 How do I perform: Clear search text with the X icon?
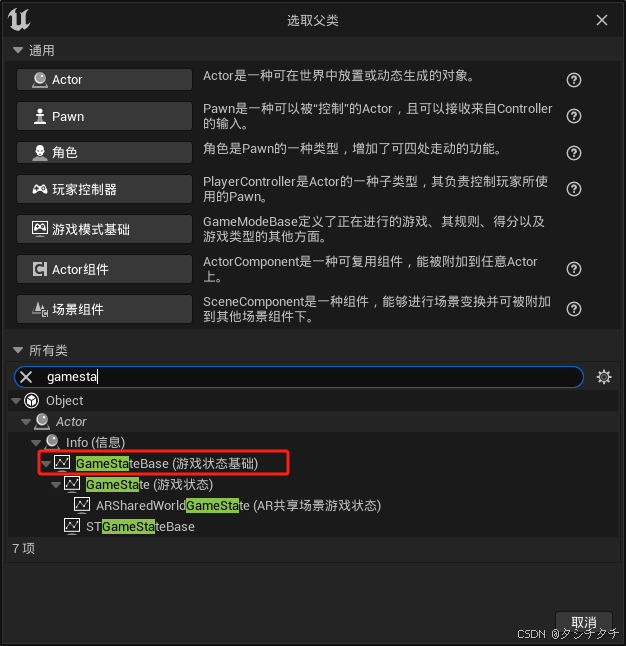click(26, 377)
